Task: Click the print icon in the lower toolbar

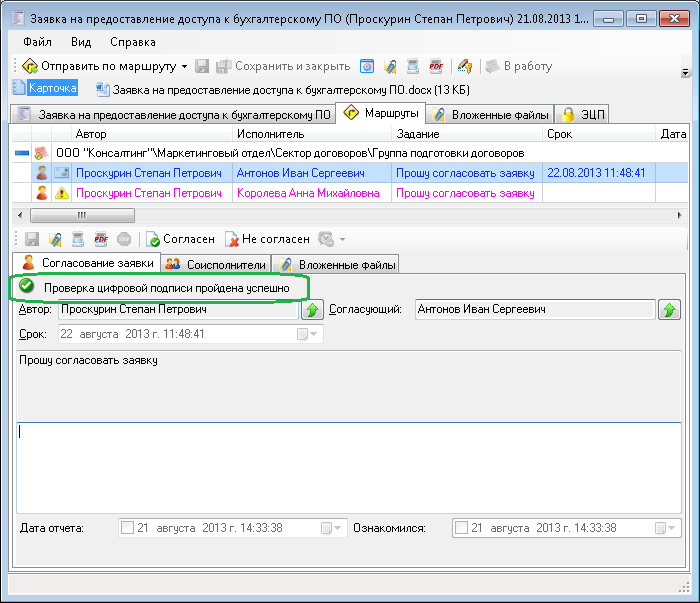Action: [78, 240]
